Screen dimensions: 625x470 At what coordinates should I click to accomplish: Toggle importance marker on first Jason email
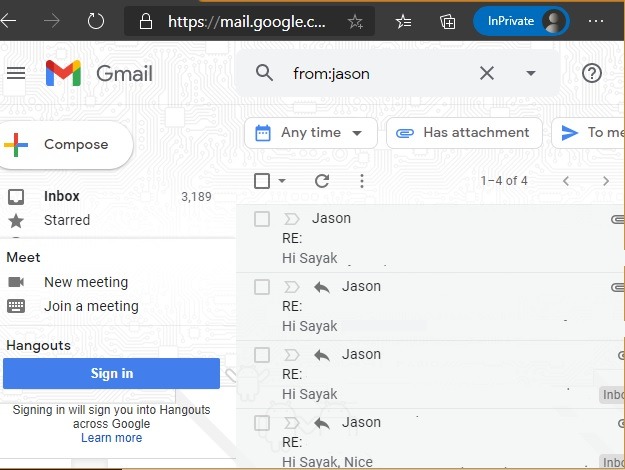tap(291, 219)
